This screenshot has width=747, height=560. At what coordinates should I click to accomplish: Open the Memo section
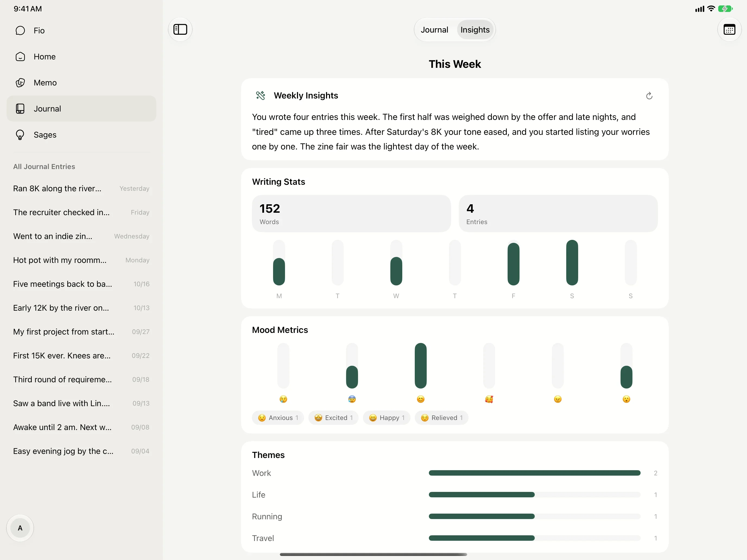point(81,83)
